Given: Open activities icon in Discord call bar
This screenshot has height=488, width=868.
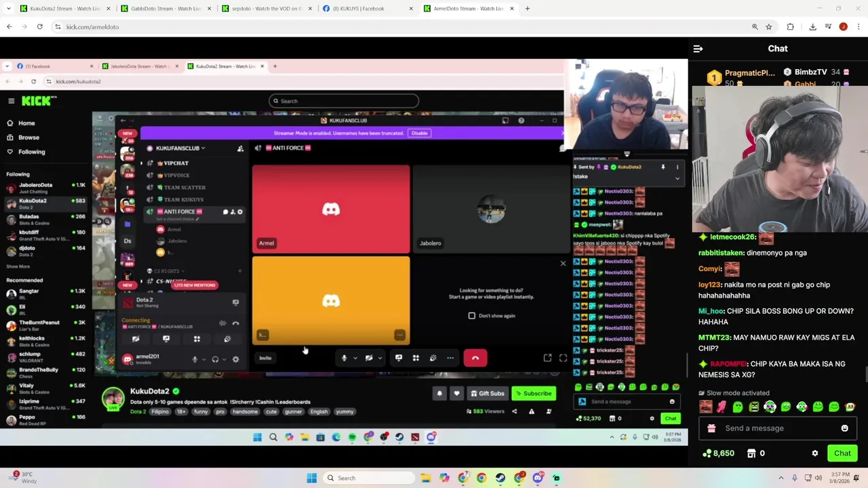Looking at the screenshot, I should [416, 358].
